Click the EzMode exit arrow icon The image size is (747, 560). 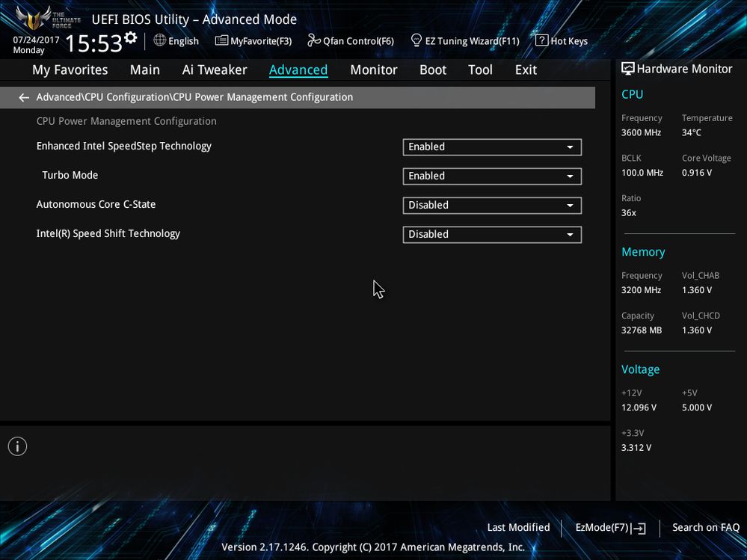[640, 528]
